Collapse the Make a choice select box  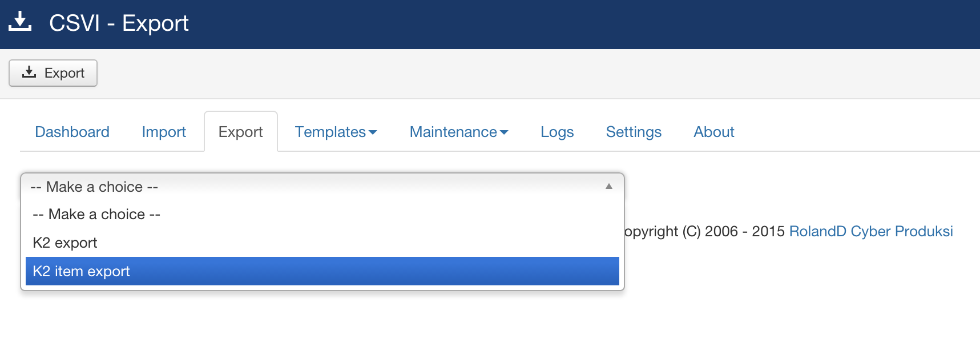tap(322, 187)
